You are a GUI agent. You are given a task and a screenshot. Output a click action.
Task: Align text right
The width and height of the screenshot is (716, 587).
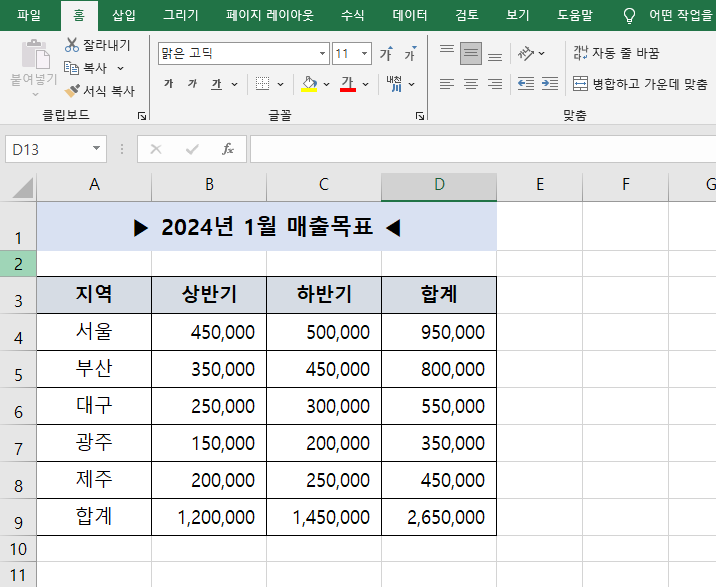495,84
